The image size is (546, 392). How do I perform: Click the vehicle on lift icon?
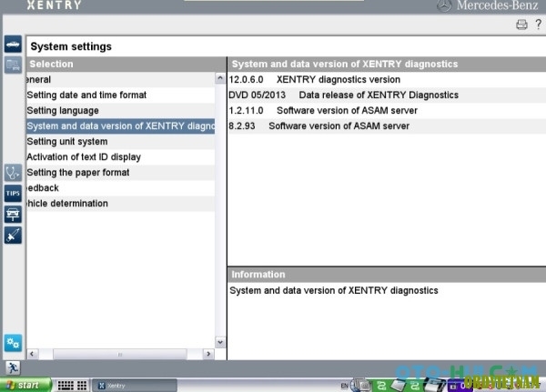click(13, 214)
